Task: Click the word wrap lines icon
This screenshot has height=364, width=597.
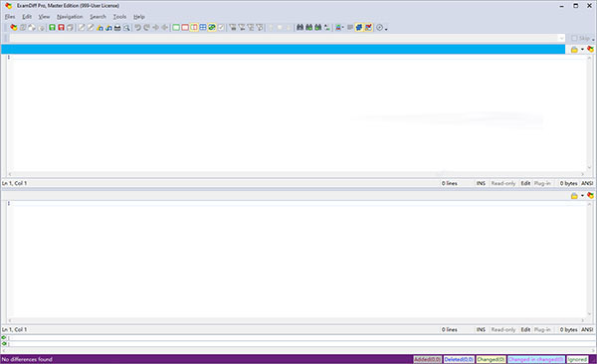Action: (350, 28)
